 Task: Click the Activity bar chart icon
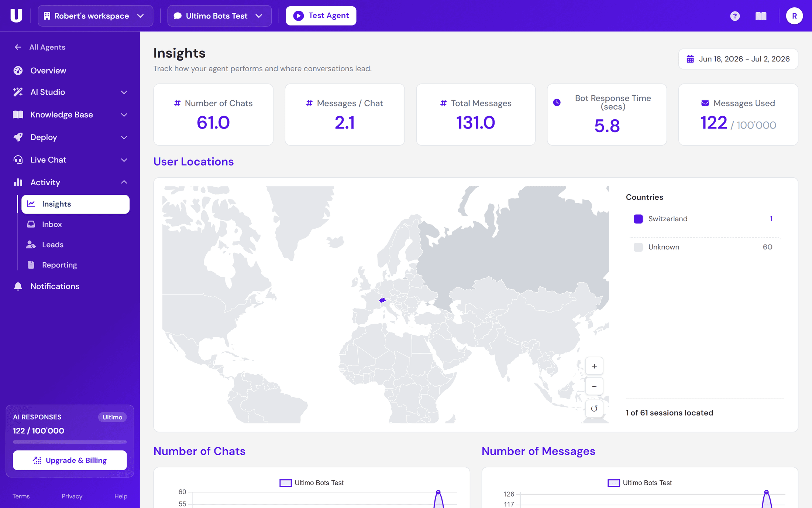point(18,182)
